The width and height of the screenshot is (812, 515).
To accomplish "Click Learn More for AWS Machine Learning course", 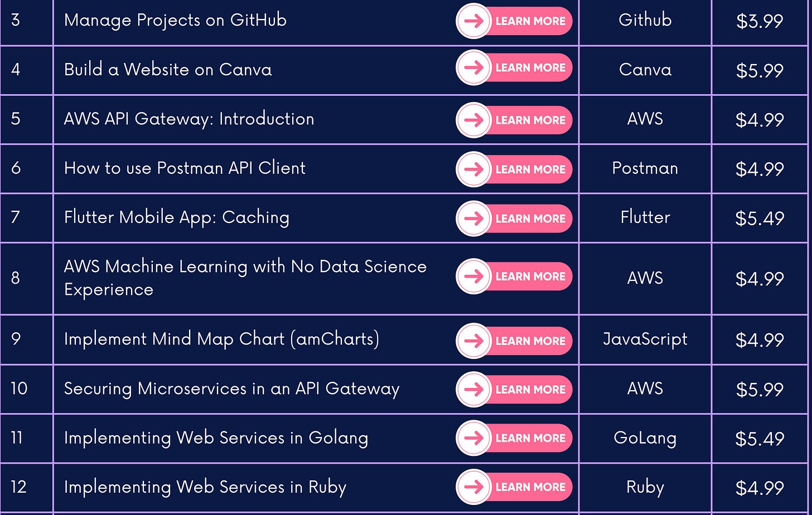I will 514,276.
